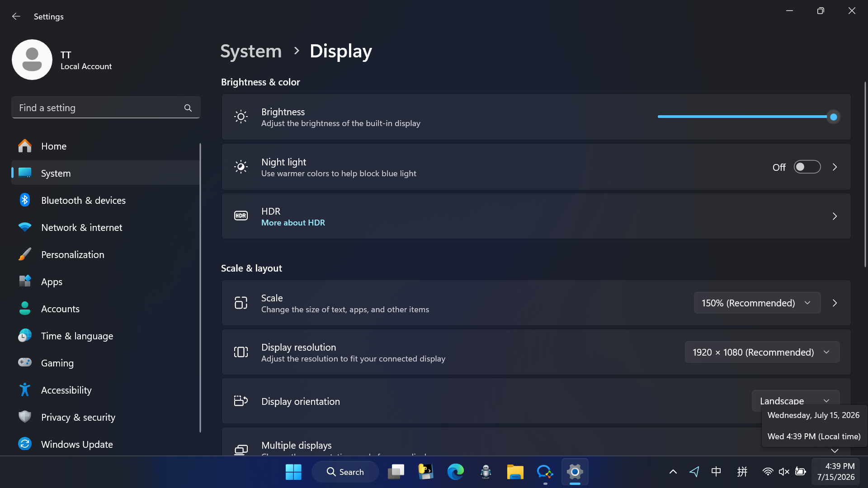
Task: Click the search magnifier in Find a setting
Action: [x=188, y=108]
